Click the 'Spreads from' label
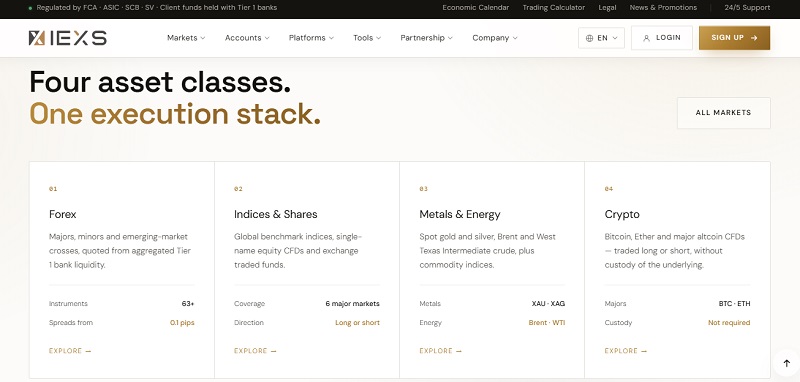Image resolution: width=800 pixels, height=382 pixels. [71, 323]
